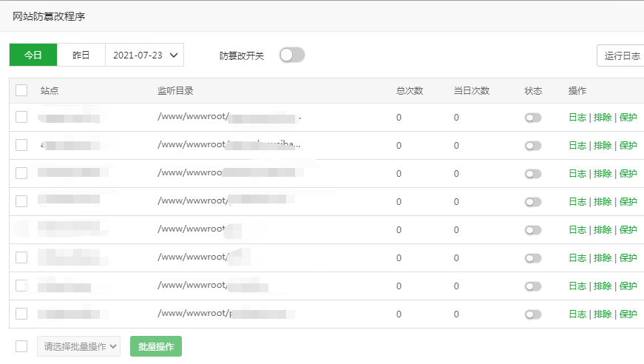Expand the 请选择批量操作 dropdown

(x=79, y=346)
